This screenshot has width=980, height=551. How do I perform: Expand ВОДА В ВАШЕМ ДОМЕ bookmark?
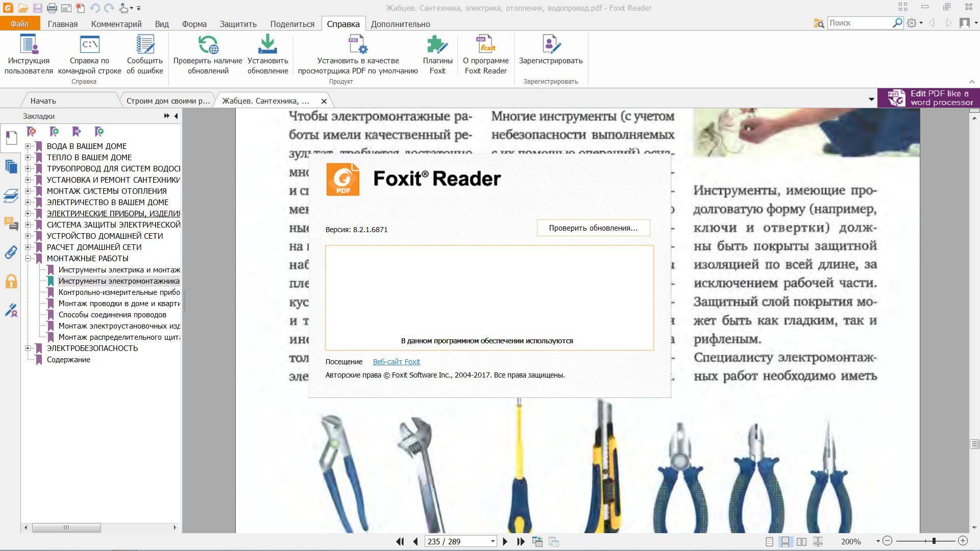coord(28,146)
